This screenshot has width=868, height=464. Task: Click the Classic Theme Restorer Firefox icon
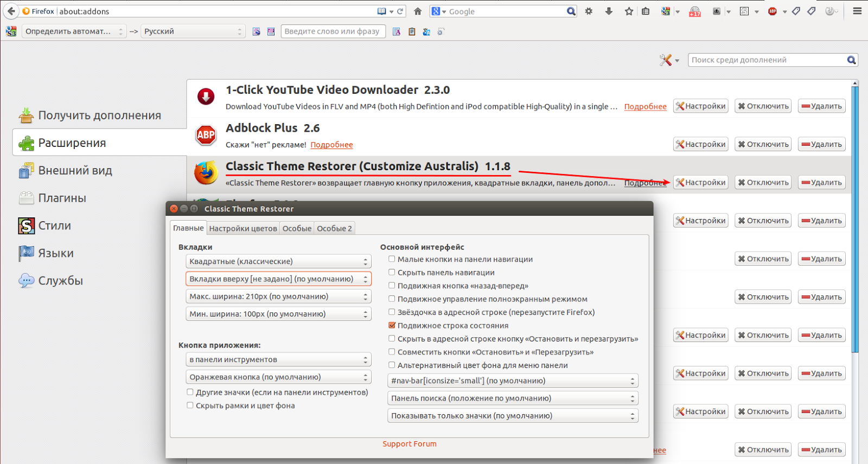tap(206, 173)
